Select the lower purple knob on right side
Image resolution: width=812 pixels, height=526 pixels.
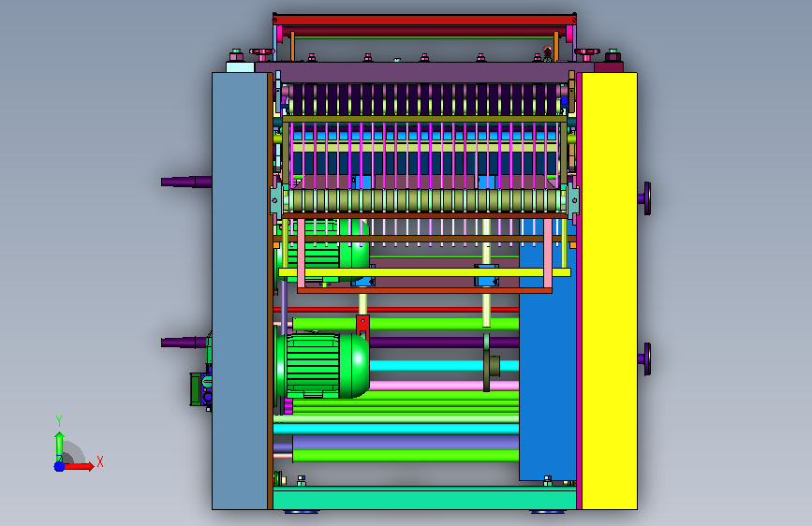(644, 358)
